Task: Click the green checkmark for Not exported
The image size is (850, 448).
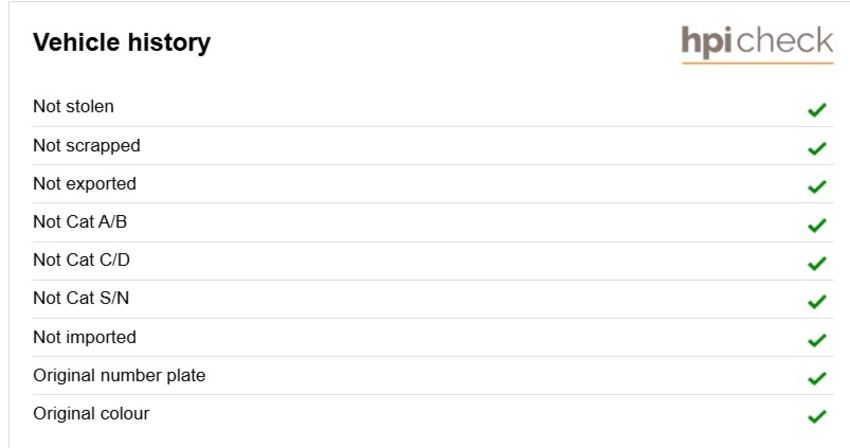Action: point(817,187)
